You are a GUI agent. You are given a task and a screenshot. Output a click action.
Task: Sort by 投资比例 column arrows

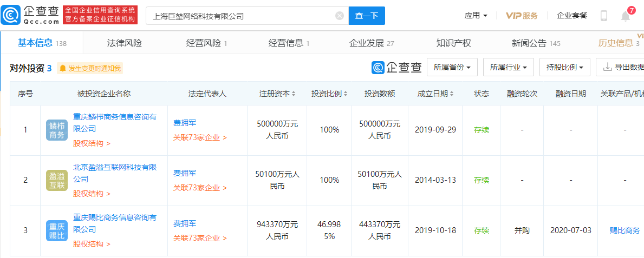346,94
